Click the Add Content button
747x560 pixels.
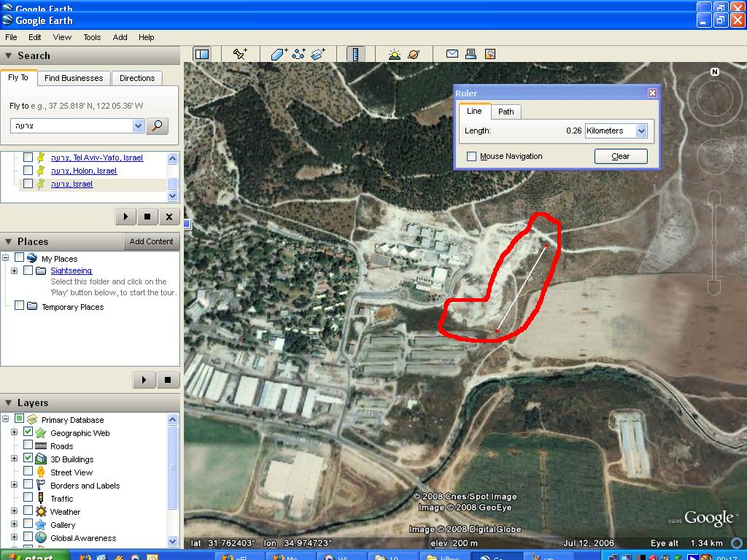(x=151, y=241)
